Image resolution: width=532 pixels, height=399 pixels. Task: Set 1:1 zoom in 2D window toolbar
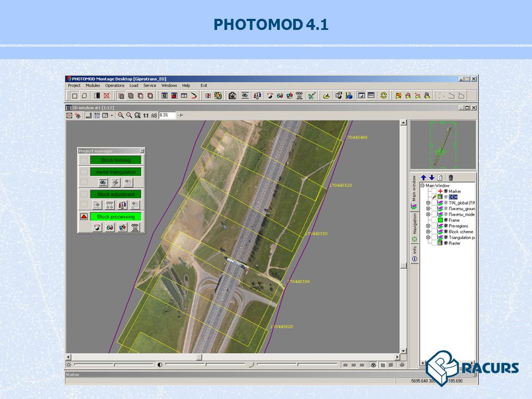tap(146, 115)
